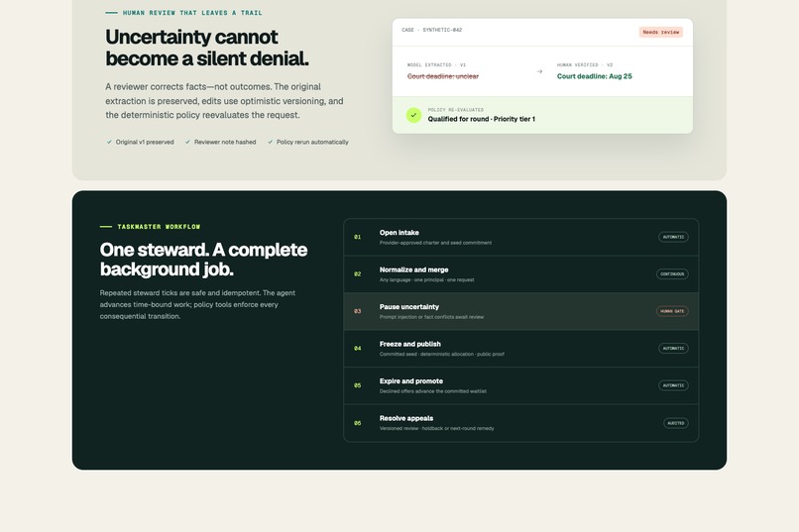Click 'Declined offers advance the committed waitlist'
The width and height of the screenshot is (799, 532).
click(x=433, y=391)
